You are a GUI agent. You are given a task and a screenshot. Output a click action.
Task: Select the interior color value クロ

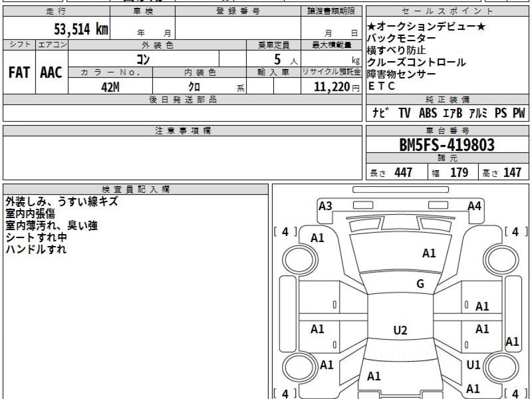click(x=194, y=87)
